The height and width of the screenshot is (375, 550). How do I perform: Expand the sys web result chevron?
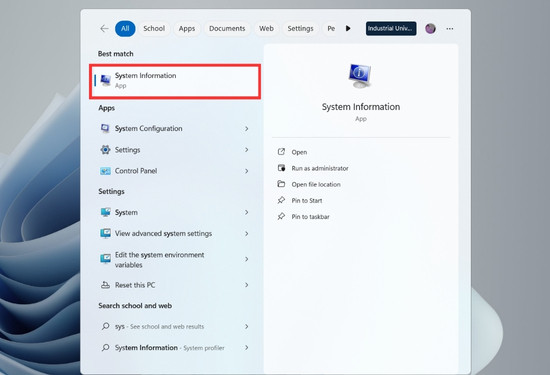coord(247,327)
